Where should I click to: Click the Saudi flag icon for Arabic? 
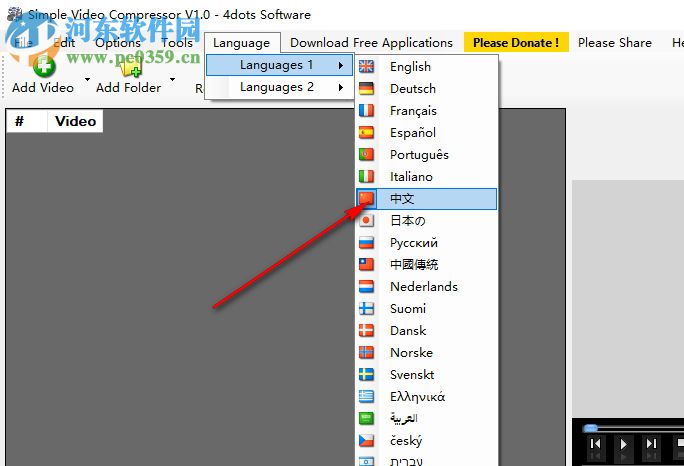pyautogui.click(x=366, y=418)
